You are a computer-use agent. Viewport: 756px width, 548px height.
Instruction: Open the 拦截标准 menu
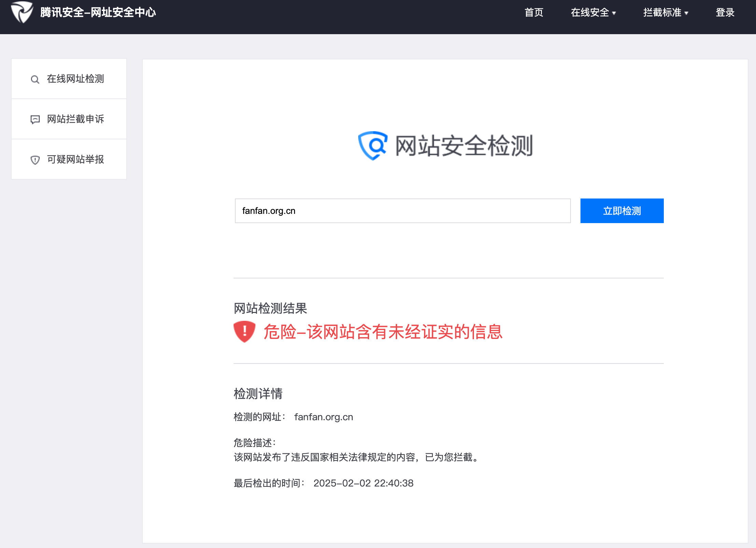[x=662, y=13]
